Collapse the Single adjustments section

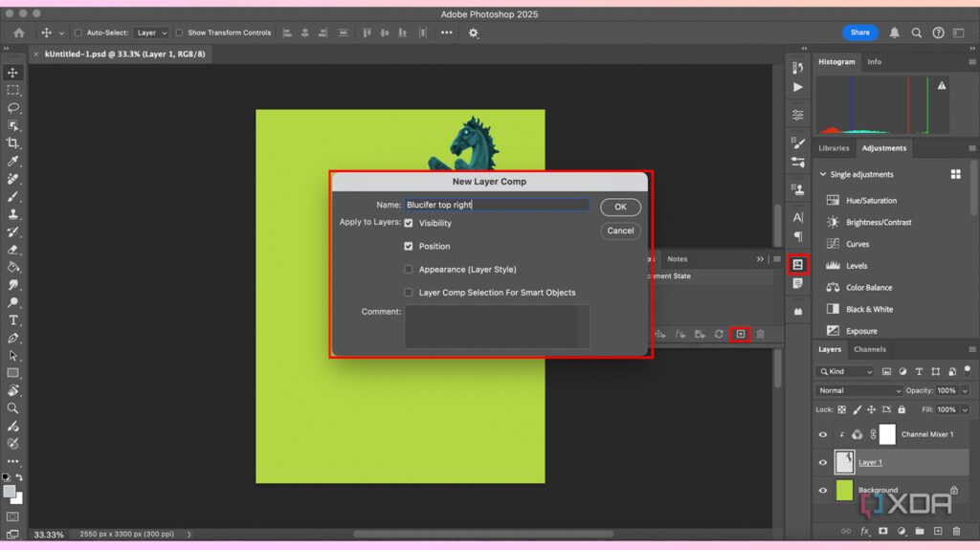pyautogui.click(x=822, y=174)
